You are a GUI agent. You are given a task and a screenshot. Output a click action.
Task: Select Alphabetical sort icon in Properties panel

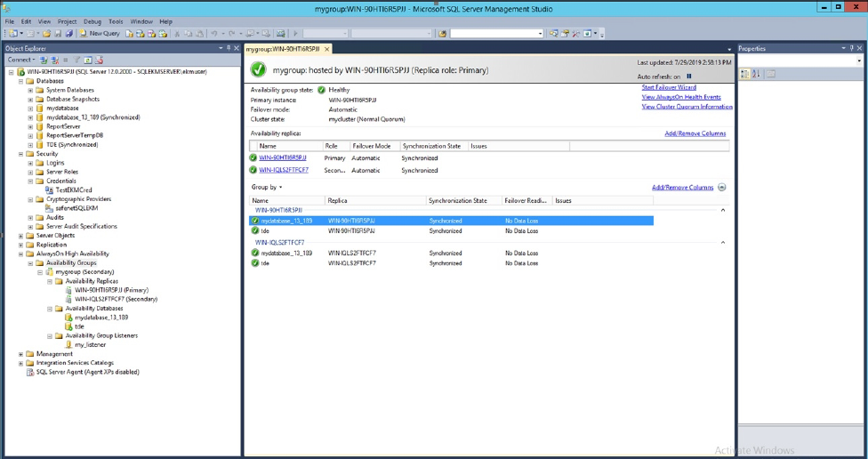756,74
